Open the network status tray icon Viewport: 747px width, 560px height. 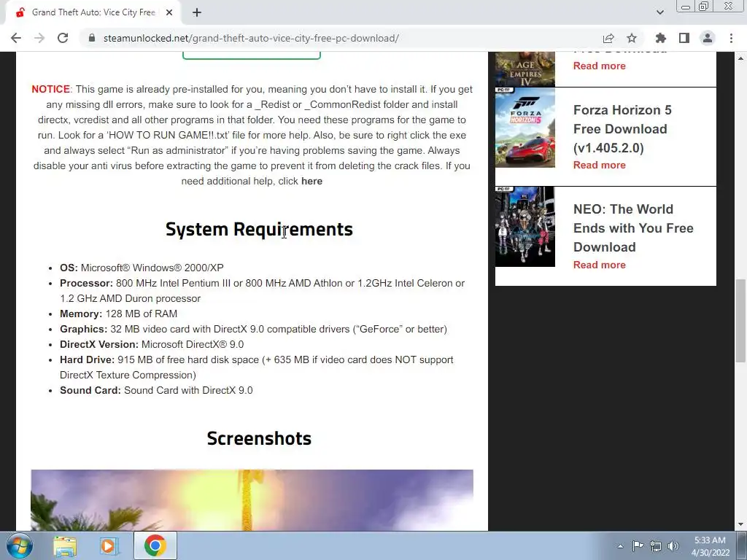click(656, 546)
